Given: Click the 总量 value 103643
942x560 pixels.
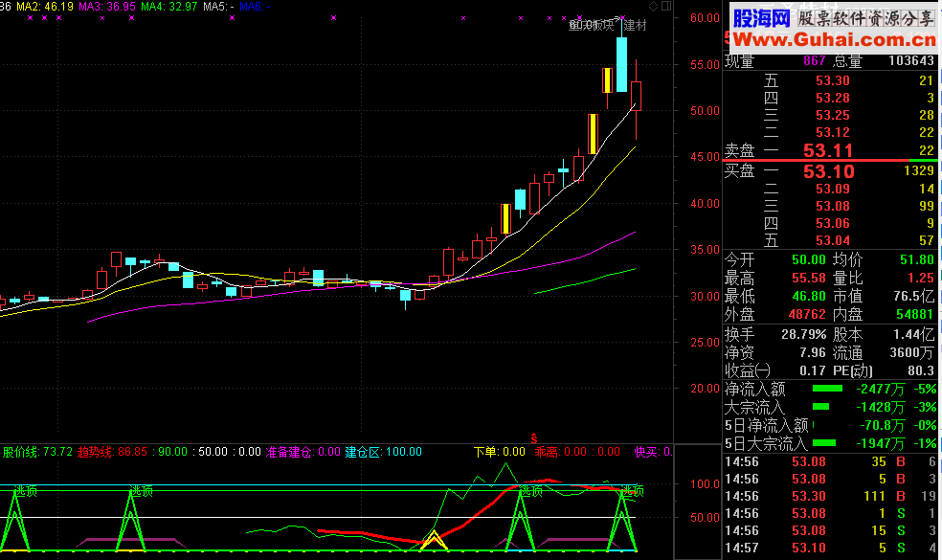Looking at the screenshot, I should coord(911,60).
